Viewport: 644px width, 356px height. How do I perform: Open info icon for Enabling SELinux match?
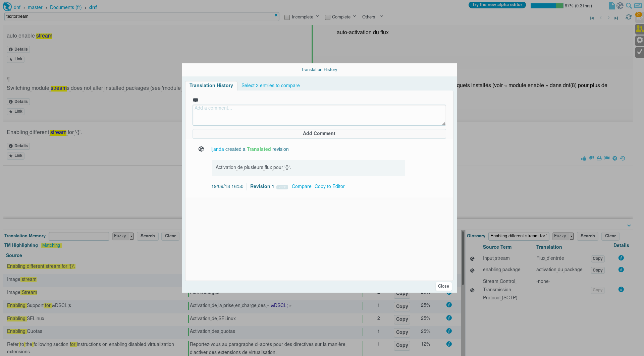(x=449, y=318)
